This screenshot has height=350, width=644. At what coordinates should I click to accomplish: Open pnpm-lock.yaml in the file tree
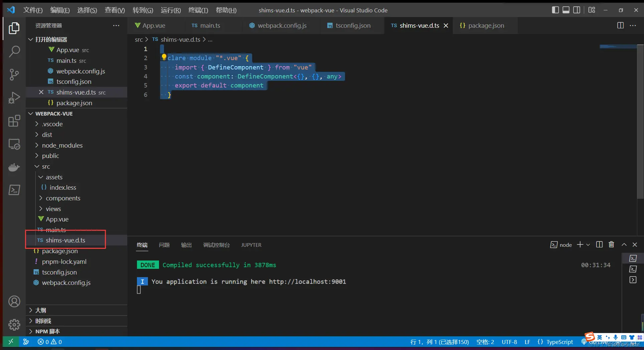[64, 261]
